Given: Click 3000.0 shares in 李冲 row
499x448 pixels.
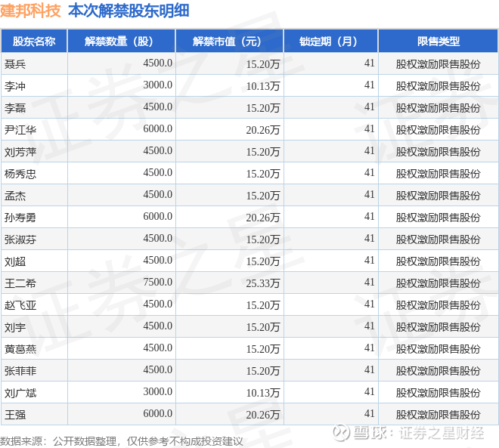Looking at the screenshot, I should click(x=157, y=85).
